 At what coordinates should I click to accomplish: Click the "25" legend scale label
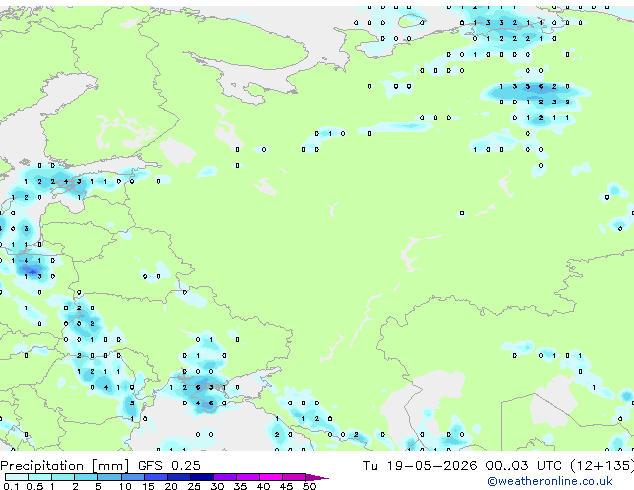coord(194,486)
